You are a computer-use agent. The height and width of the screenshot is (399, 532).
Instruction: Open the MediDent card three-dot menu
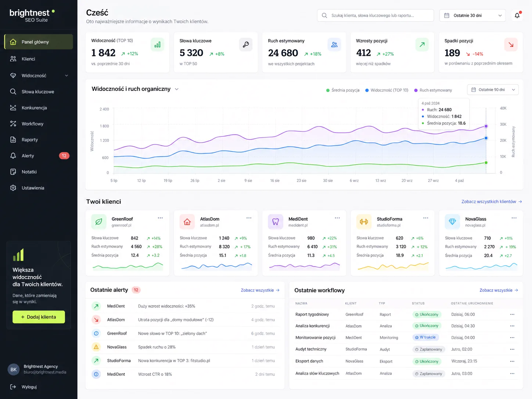coord(337,218)
